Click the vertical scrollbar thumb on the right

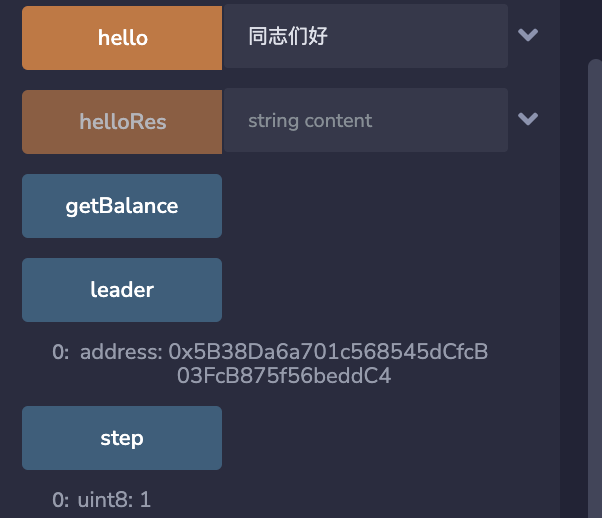click(595, 288)
